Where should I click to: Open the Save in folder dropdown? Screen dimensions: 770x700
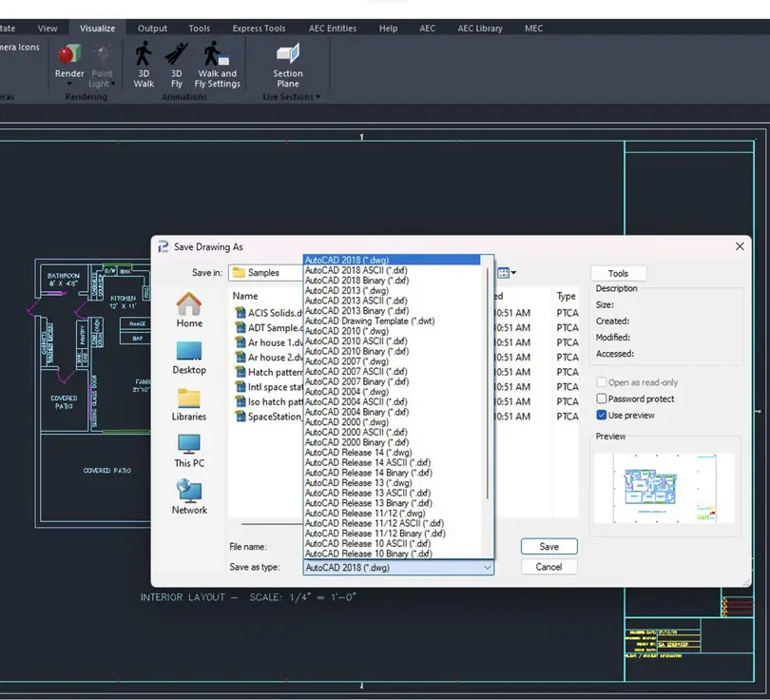[x=265, y=273]
